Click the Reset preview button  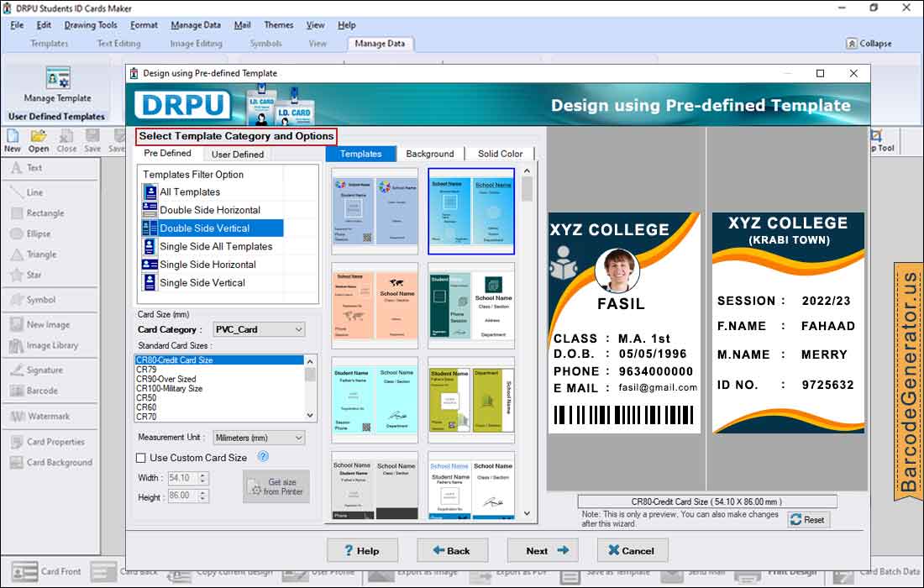(808, 520)
